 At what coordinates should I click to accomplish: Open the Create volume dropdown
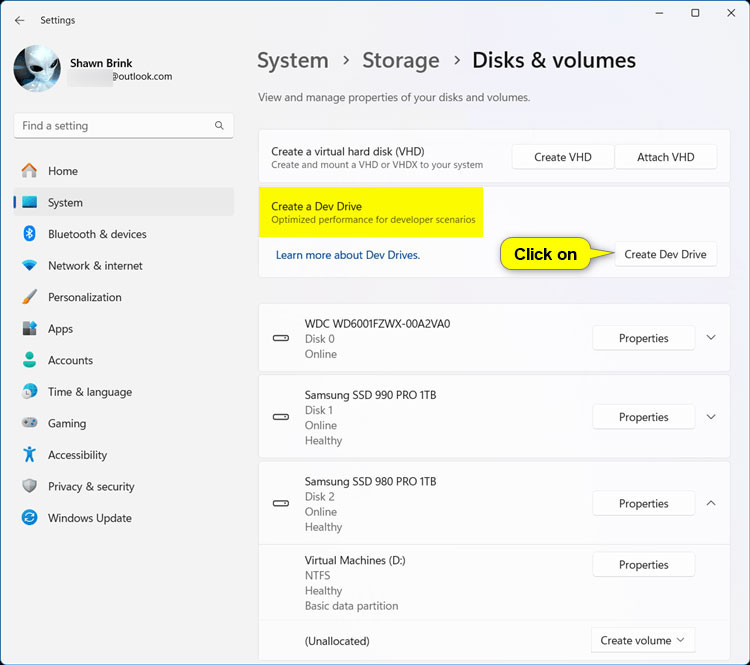pyautogui.click(x=643, y=640)
